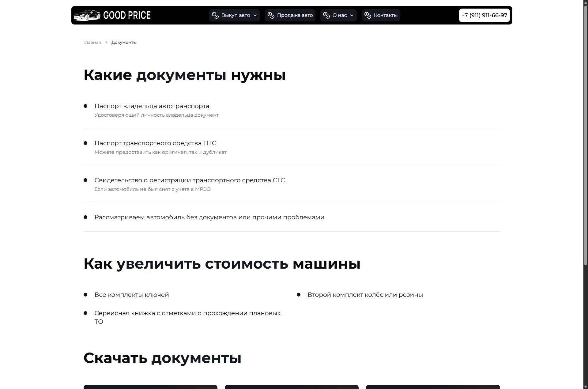Screen dimensions: 588x389
Task: Click the coin icon beside О нас
Action: pos(326,15)
